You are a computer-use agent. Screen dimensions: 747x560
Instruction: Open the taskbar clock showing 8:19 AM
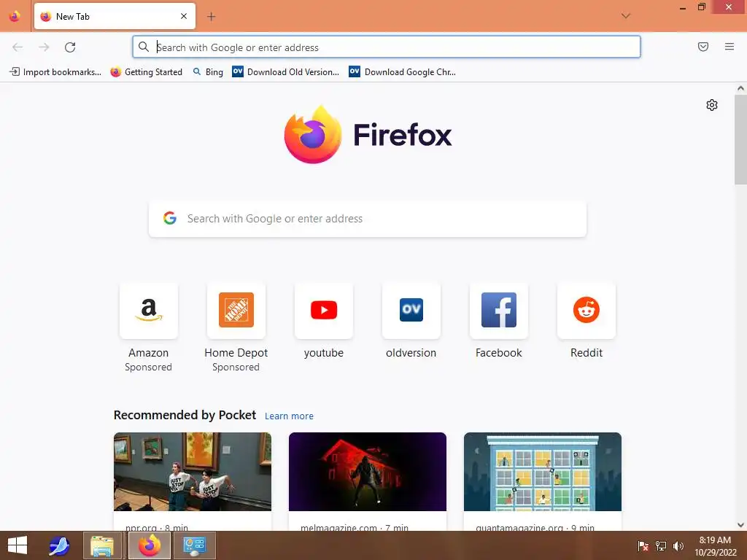pos(715,546)
